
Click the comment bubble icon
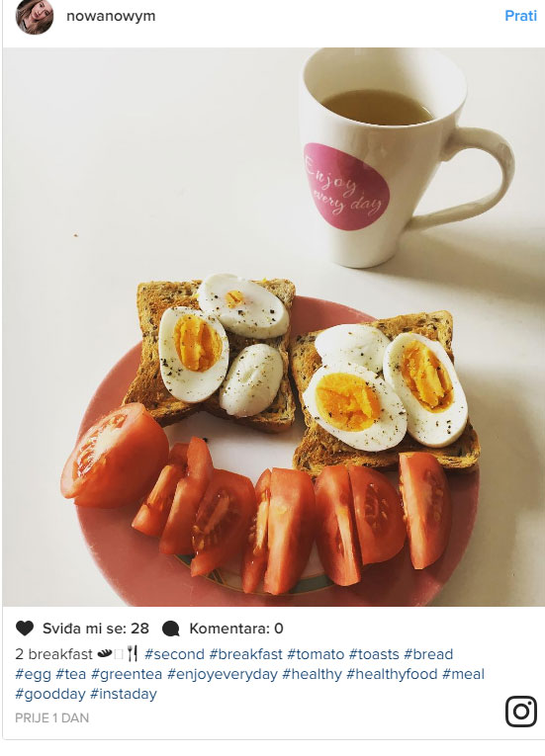(171, 629)
